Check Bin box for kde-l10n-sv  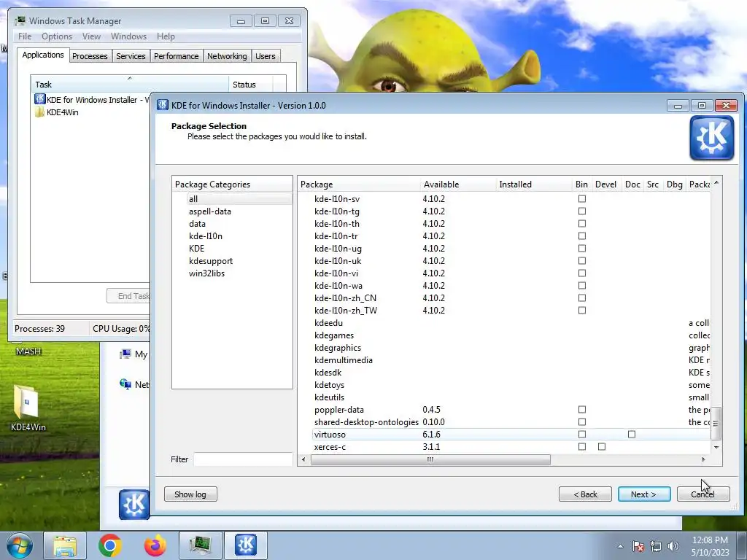coord(581,198)
